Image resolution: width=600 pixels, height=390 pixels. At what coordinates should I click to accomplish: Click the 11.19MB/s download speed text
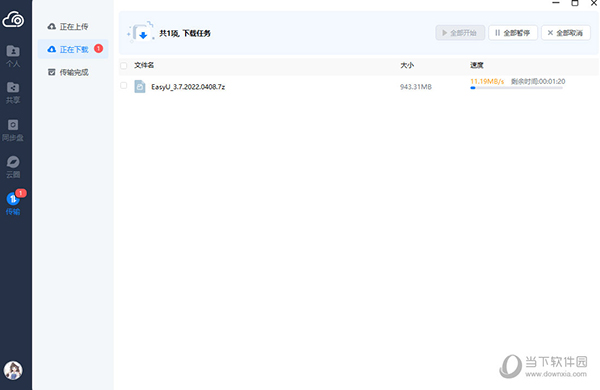point(487,81)
